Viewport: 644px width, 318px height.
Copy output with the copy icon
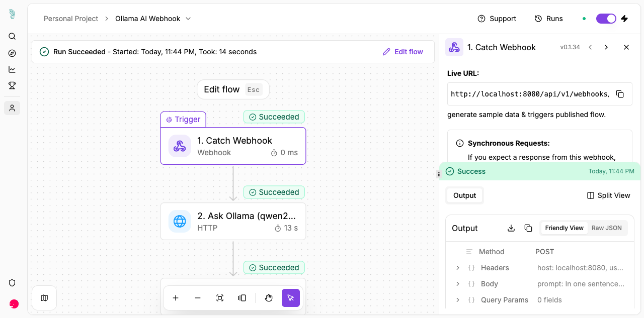528,228
